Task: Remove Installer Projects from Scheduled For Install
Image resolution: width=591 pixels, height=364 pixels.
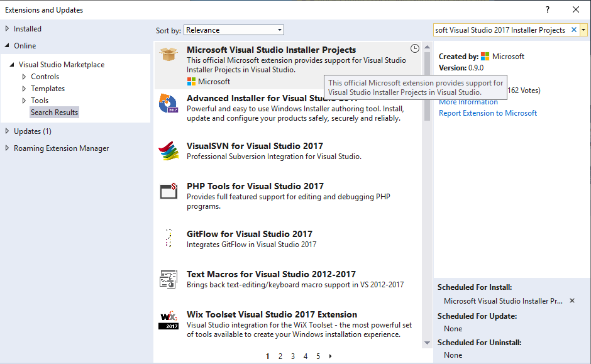Action: 572,301
